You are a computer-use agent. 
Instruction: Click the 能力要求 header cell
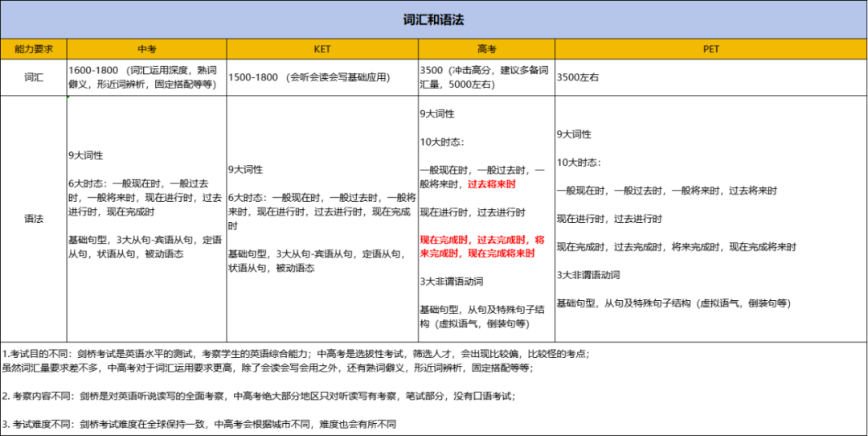33,48
